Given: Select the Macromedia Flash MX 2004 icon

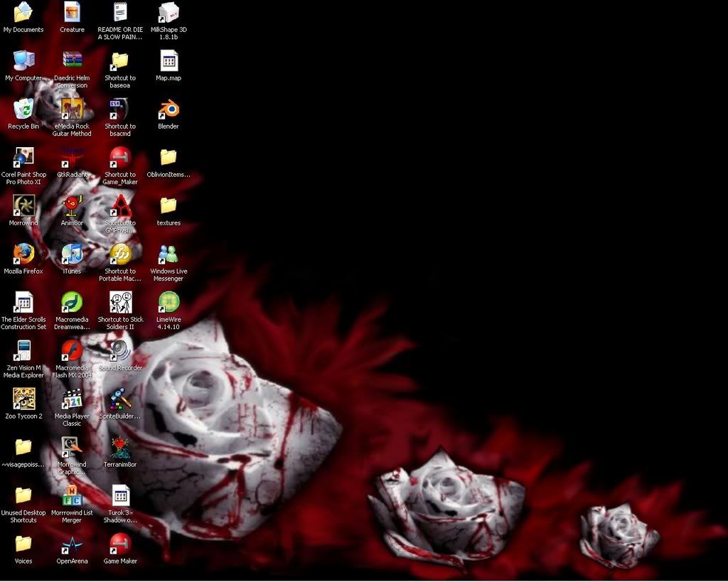Looking at the screenshot, I should pyautogui.click(x=72, y=350).
